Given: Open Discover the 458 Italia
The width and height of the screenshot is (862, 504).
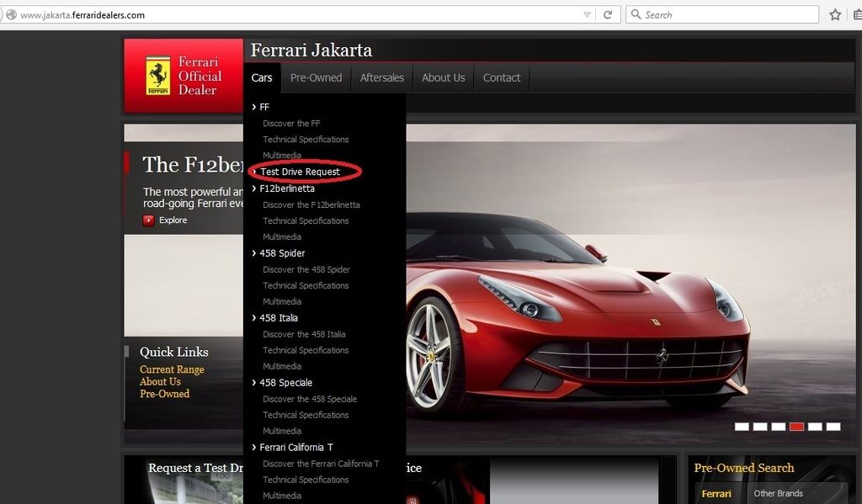Looking at the screenshot, I should (x=304, y=334).
